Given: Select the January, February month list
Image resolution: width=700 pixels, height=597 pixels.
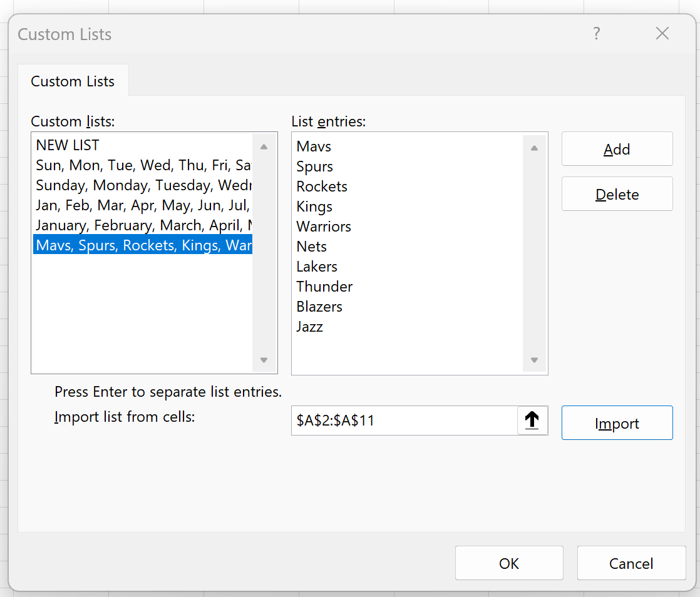Looking at the screenshot, I should pos(125,225).
